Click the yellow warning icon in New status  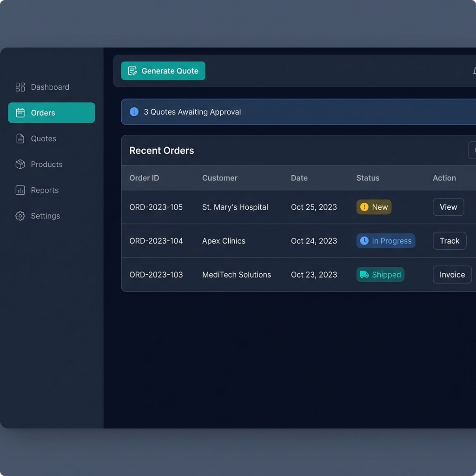[x=364, y=207]
